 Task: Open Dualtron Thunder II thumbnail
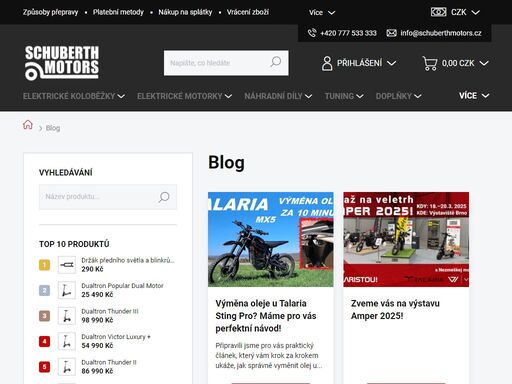tap(67, 367)
